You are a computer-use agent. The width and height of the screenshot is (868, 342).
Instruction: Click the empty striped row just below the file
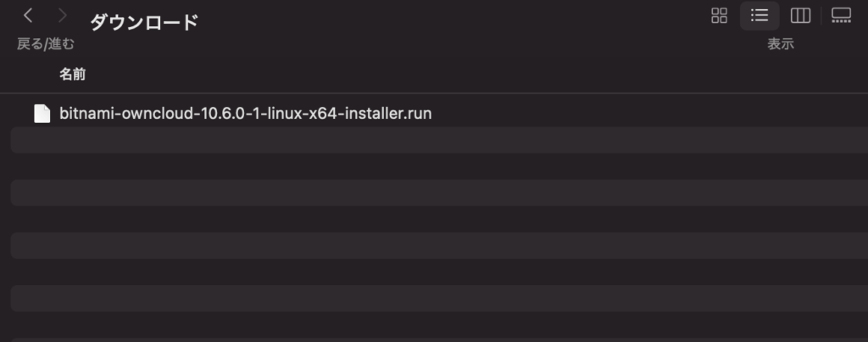(x=440, y=140)
